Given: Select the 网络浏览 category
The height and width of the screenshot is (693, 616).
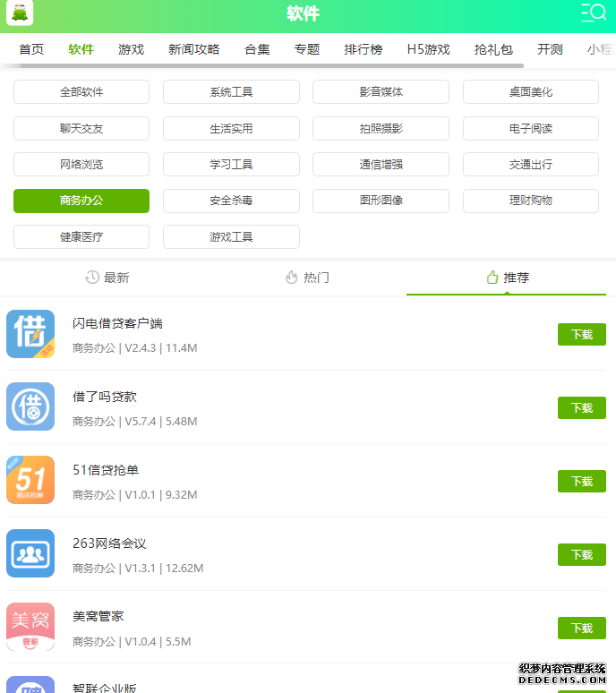Looking at the screenshot, I should (81, 165).
